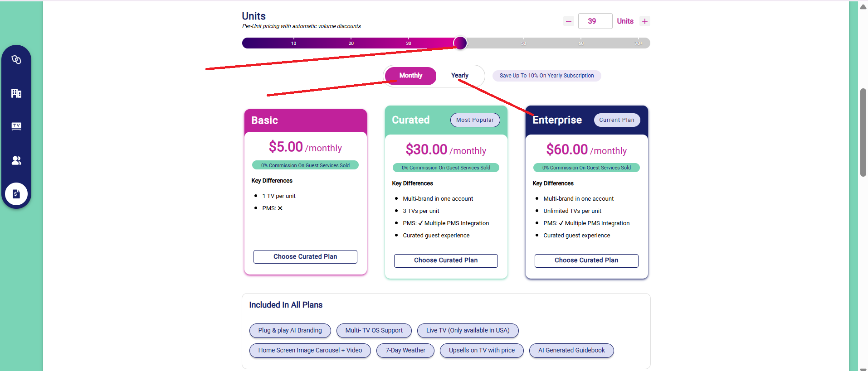This screenshot has height=371, width=868.
Task: Click the units number input field
Action: coord(595,21)
